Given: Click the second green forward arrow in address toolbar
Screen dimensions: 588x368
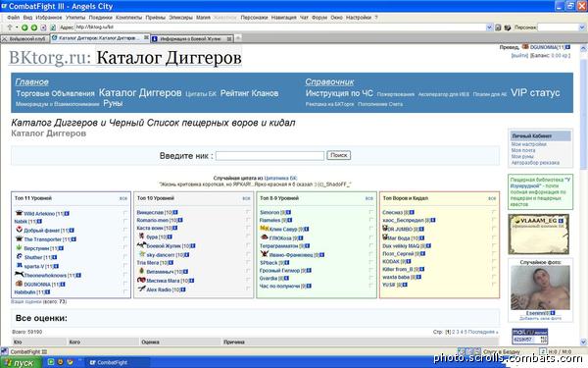Looking at the screenshot, I should tap(34, 27).
